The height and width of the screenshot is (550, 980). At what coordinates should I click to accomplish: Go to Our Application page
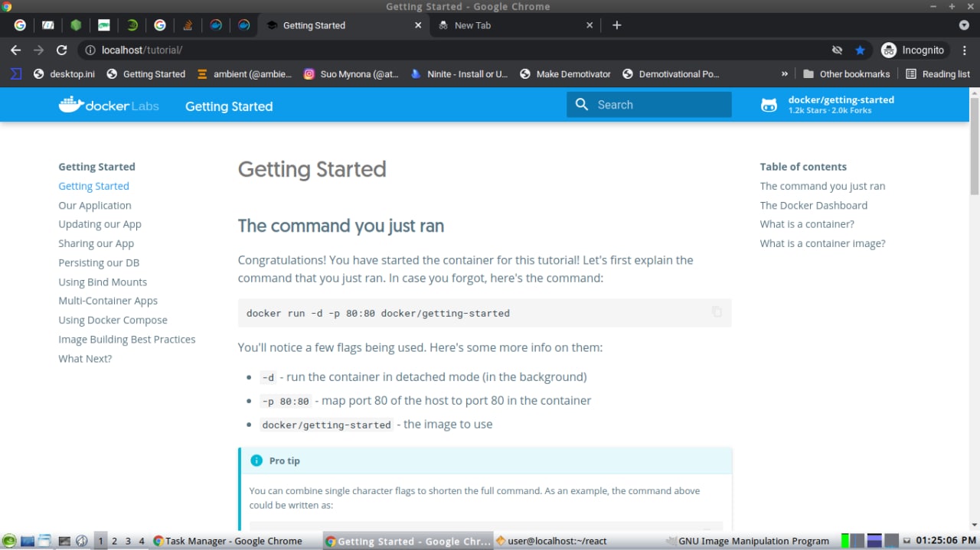coord(95,205)
